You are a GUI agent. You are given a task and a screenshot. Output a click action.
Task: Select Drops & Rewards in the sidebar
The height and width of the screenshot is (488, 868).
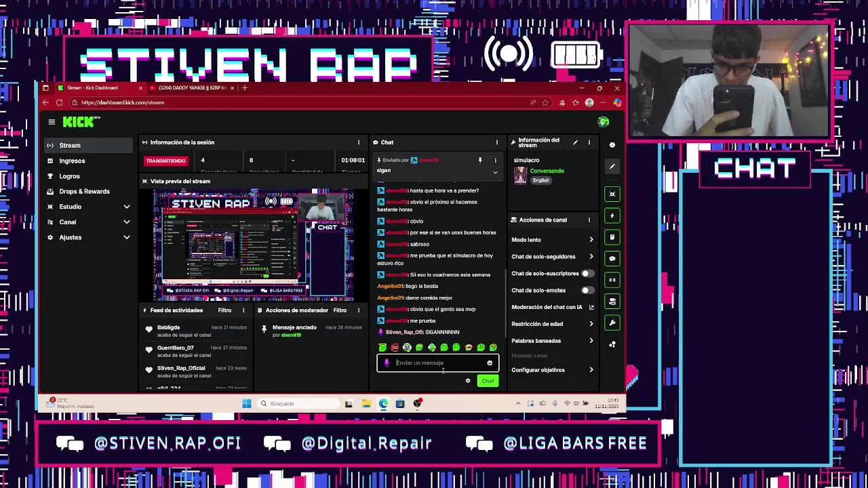tap(90, 192)
